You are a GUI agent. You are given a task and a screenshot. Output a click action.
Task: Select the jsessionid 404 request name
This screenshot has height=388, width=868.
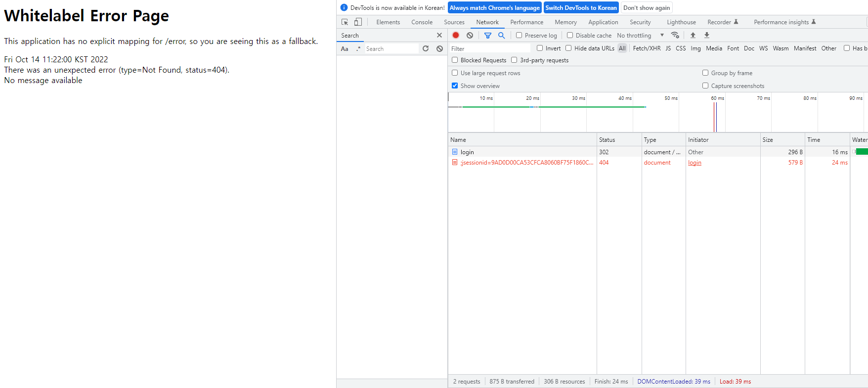coord(527,163)
